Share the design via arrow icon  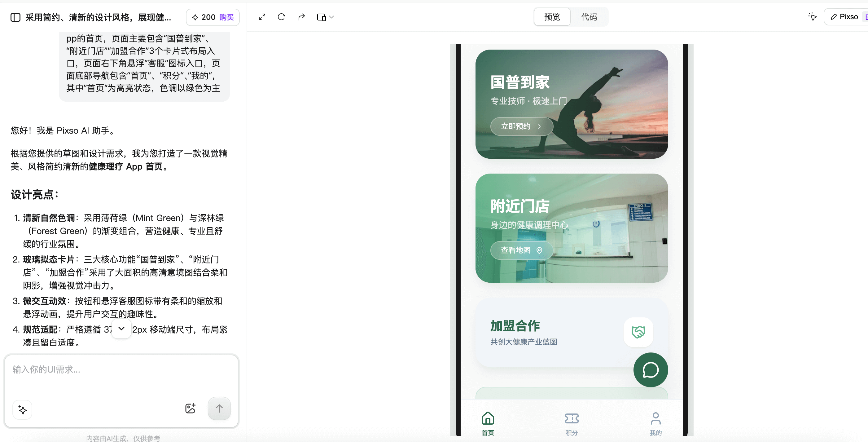tap(302, 17)
